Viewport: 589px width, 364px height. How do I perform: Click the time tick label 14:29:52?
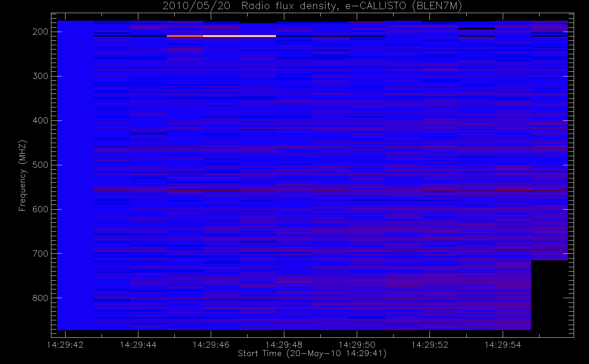[430, 345]
